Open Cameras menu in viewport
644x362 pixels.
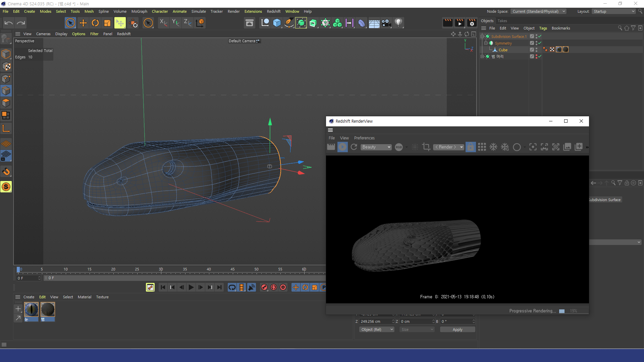pyautogui.click(x=43, y=34)
